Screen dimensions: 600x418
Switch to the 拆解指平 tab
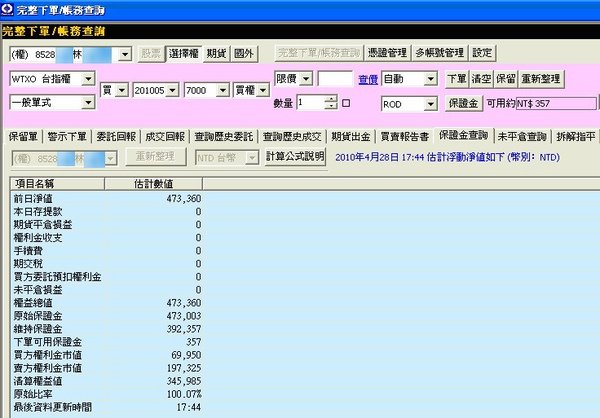(576, 137)
